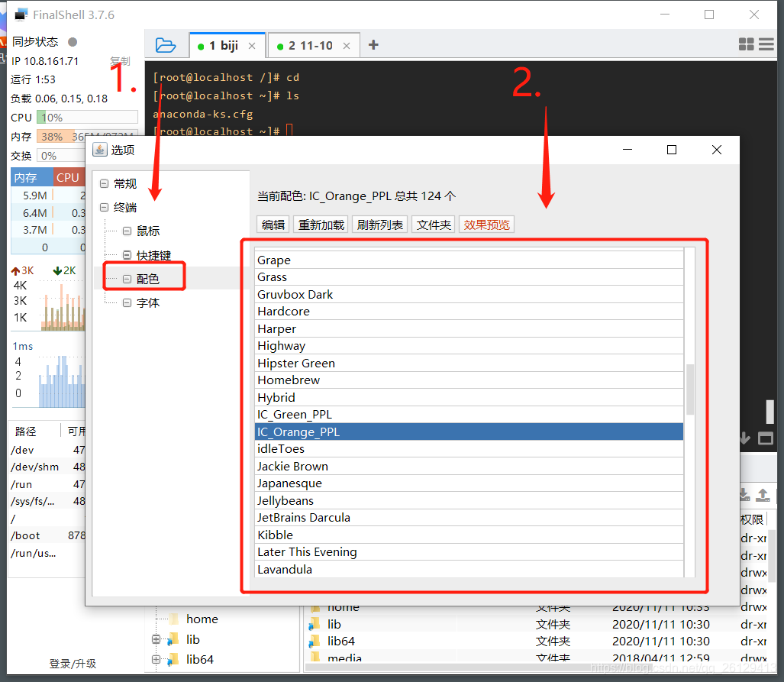Click the 交换 usage progress bar
The height and width of the screenshot is (682, 784).
[62, 156]
